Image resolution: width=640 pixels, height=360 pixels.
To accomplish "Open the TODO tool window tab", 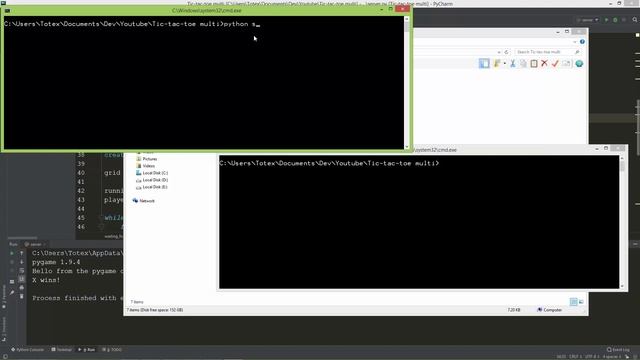I will [x=112, y=350].
